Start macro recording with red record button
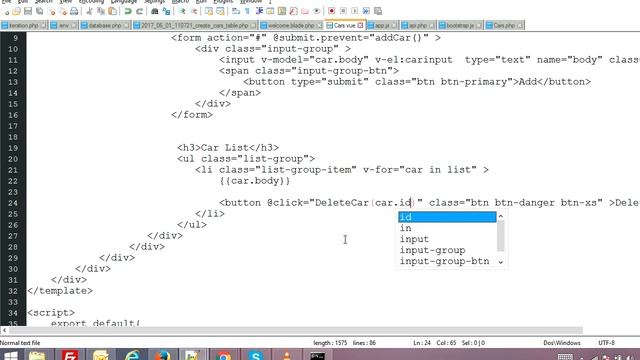The image size is (640, 360). pyautogui.click(x=331, y=11)
